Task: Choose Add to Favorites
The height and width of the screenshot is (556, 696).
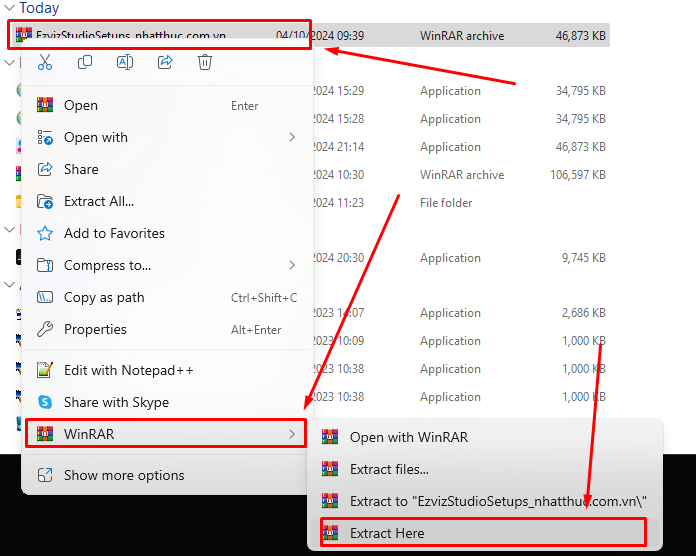Action: pos(167,233)
